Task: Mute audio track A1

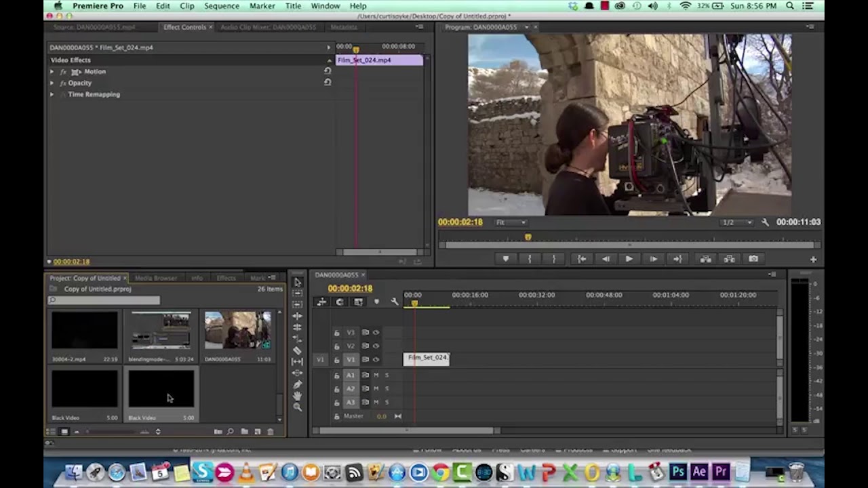Action: (376, 375)
